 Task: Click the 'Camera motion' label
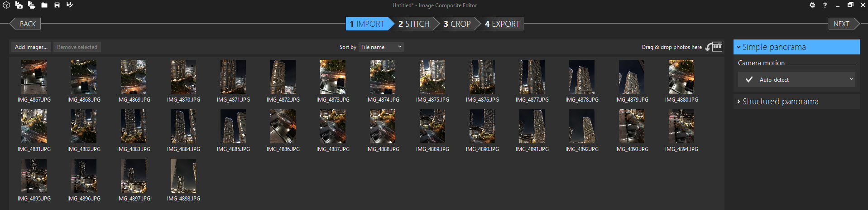[761, 63]
